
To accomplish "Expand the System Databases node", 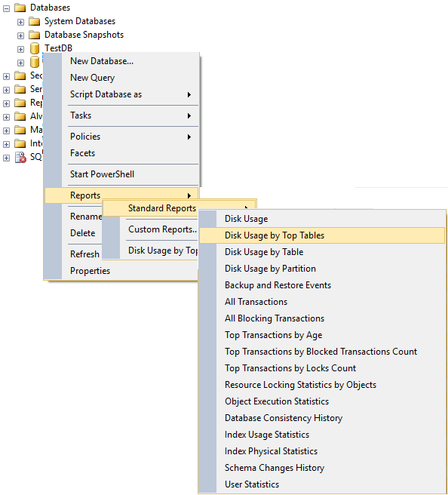I will (x=20, y=22).
